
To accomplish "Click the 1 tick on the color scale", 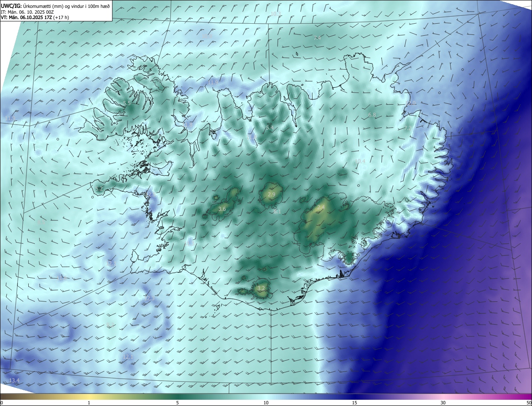I will tap(89, 403).
